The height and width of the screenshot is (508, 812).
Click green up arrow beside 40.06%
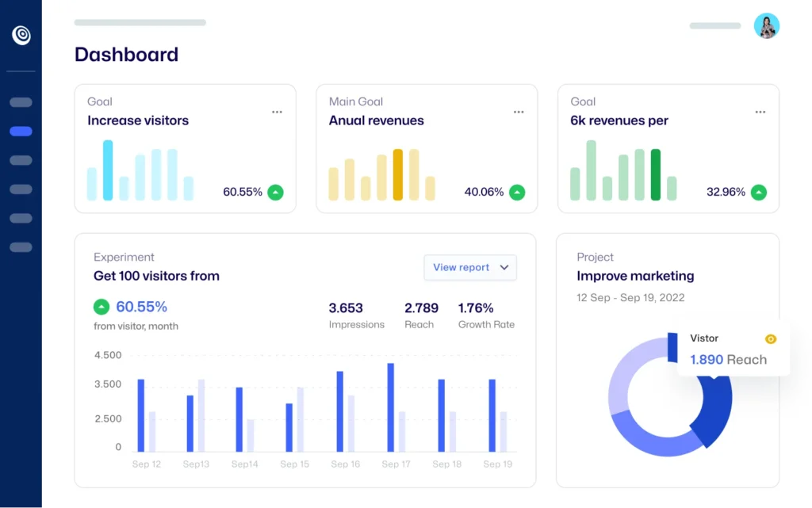click(x=517, y=192)
